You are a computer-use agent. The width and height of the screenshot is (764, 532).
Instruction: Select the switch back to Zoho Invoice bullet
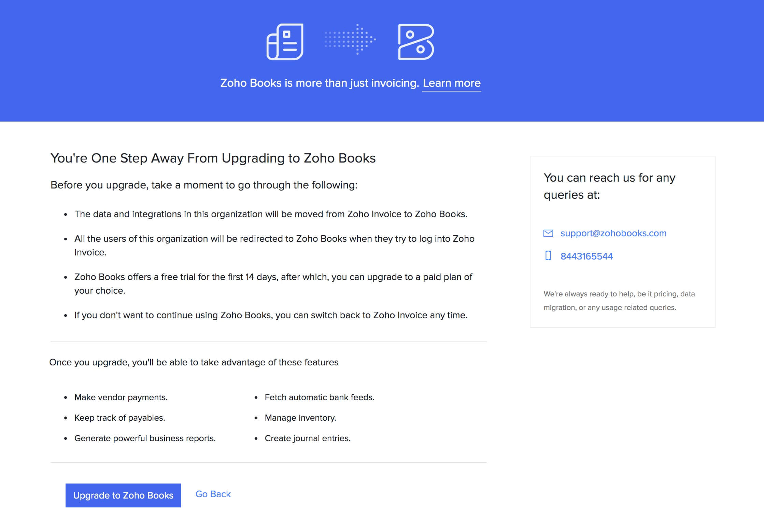(271, 315)
